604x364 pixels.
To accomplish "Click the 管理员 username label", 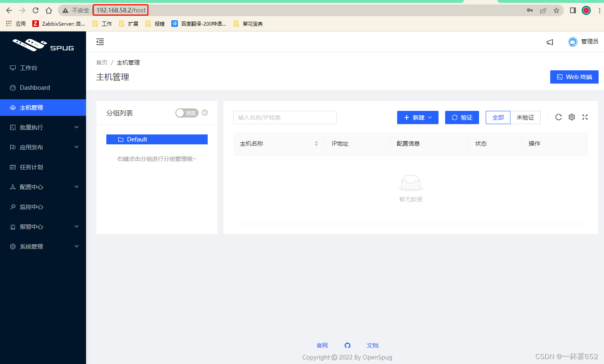I will [590, 41].
